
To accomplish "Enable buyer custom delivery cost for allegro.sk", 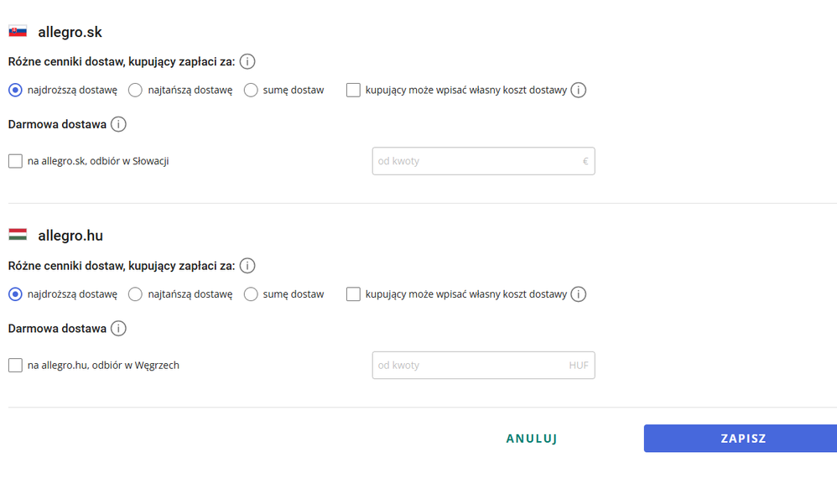I will tap(353, 90).
